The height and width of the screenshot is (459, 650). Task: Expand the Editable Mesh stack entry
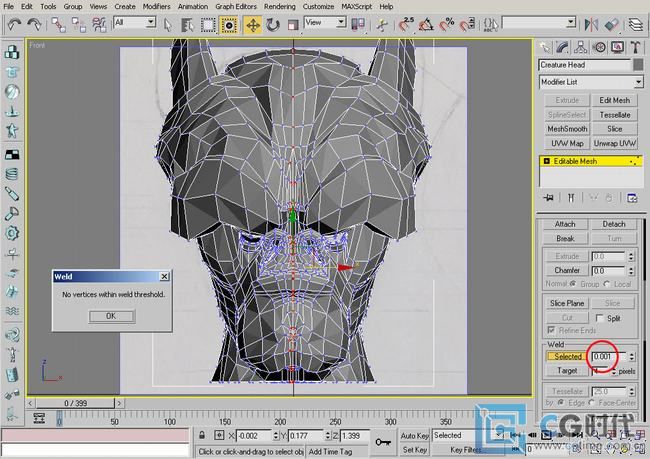[x=546, y=161]
